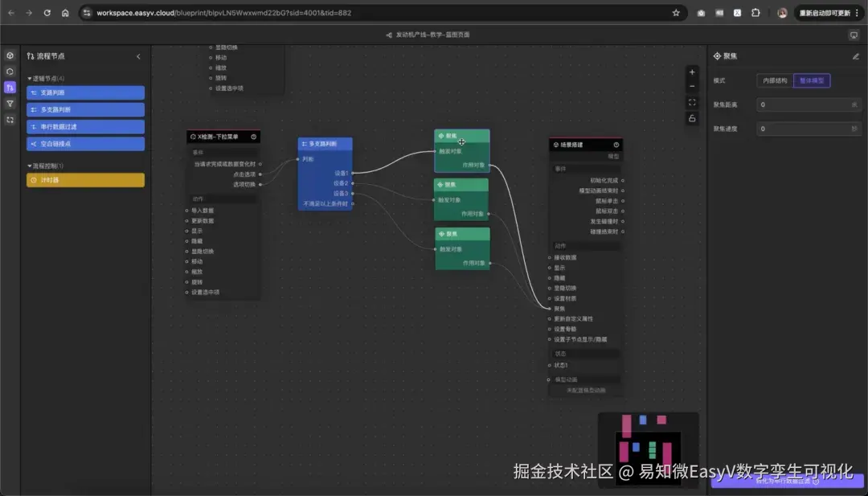Zoom in canvas with the plus button

coord(692,72)
